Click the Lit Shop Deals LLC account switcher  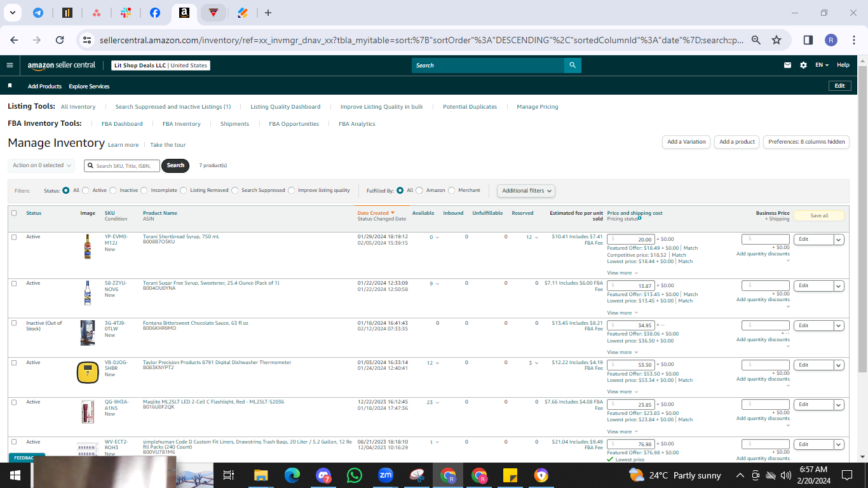160,65
